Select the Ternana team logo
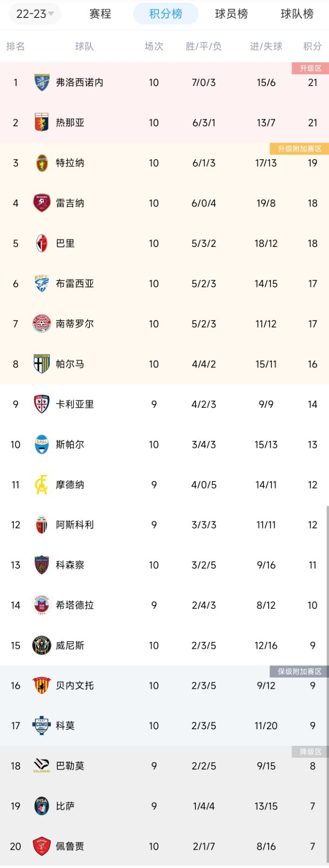329x868 pixels. coord(41,163)
